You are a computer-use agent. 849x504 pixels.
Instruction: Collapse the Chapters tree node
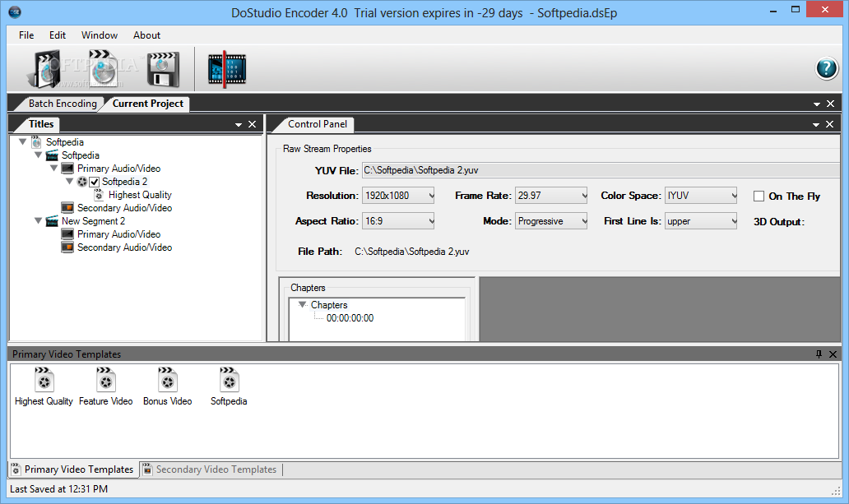(302, 305)
